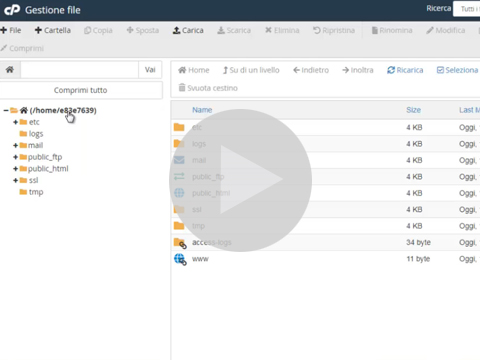Go to Home in navigation bar
This screenshot has height=360, width=480.
(x=194, y=70)
